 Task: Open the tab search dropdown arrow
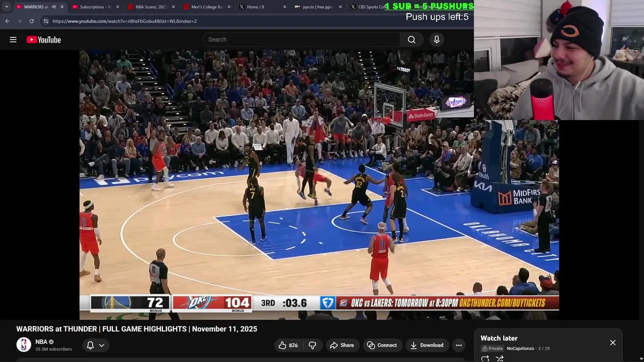pos(7,7)
